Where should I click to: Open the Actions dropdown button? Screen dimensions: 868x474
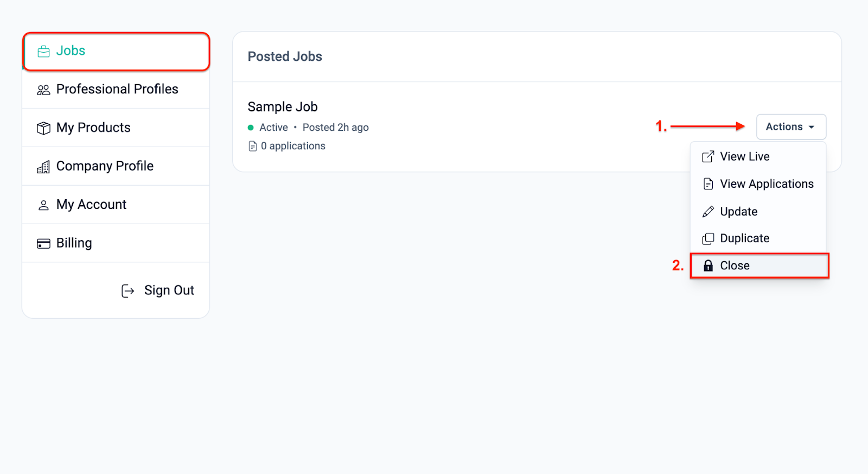(x=791, y=127)
